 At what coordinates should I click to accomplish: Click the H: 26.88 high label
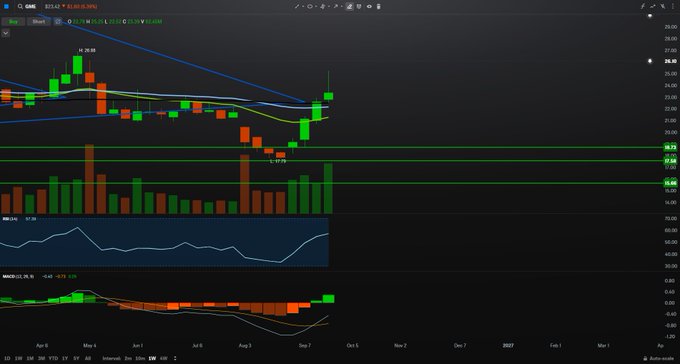coord(87,50)
